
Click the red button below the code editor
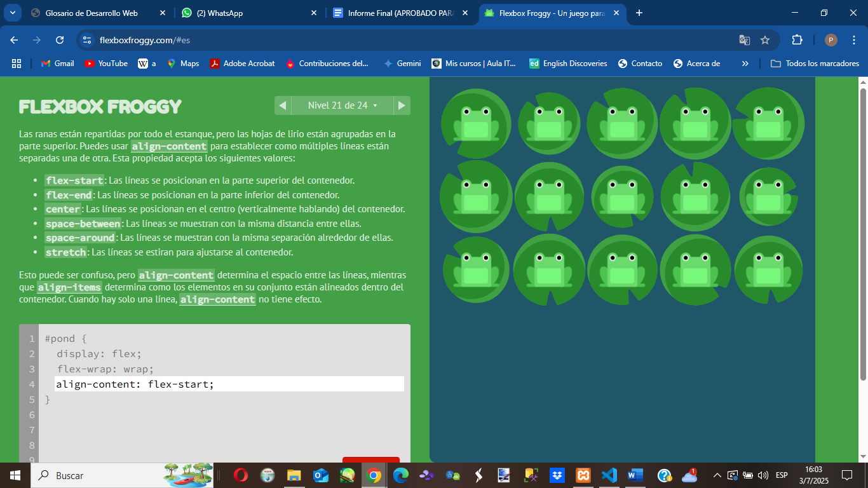pos(371,459)
